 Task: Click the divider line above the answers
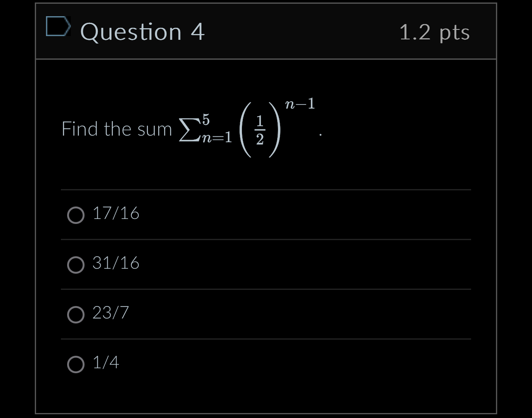266,190
